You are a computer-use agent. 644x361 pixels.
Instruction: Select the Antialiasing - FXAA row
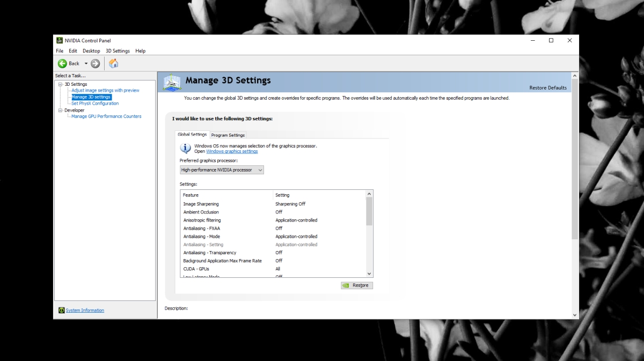(273, 228)
